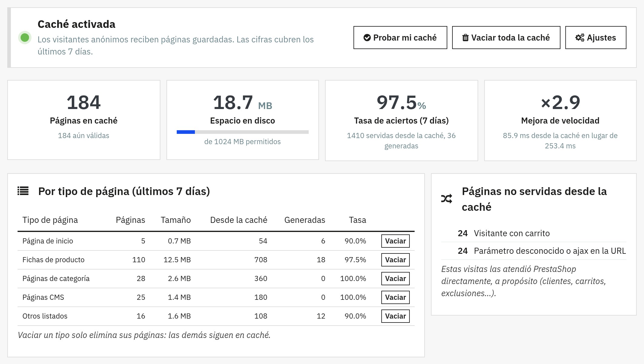Vaciar the Página de inicio row
This screenshot has width=644, height=364.
tap(395, 241)
